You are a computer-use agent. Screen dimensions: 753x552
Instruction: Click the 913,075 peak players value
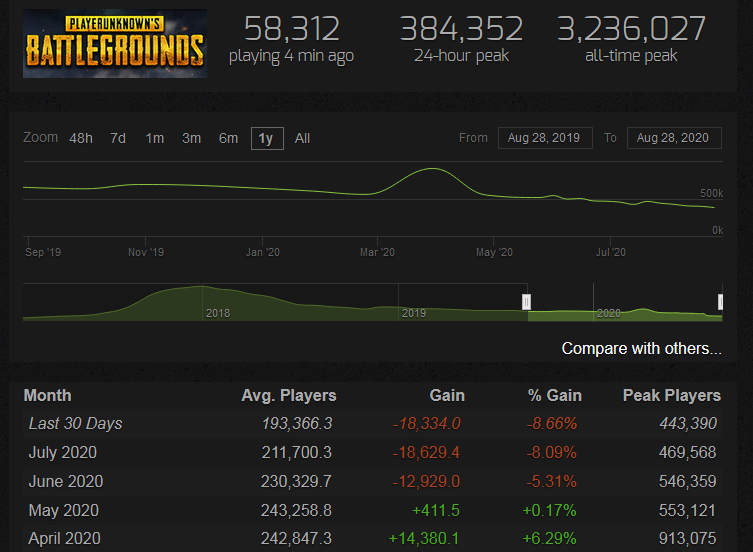point(688,539)
